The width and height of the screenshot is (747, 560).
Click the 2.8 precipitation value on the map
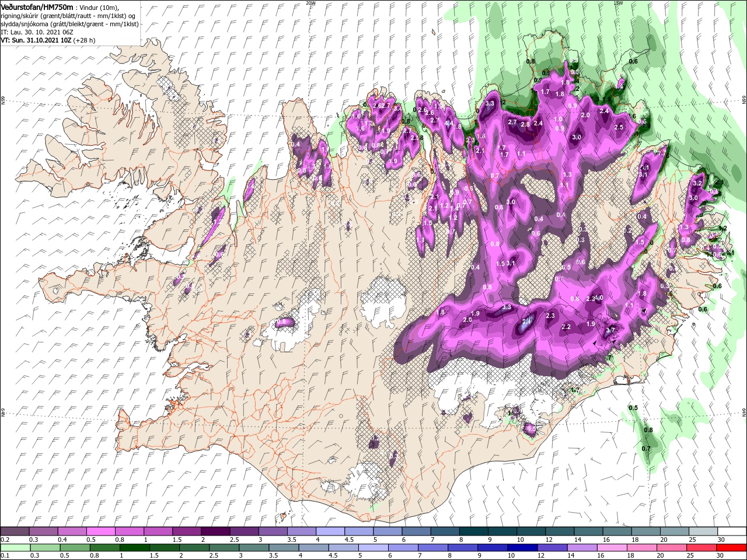coord(525,124)
